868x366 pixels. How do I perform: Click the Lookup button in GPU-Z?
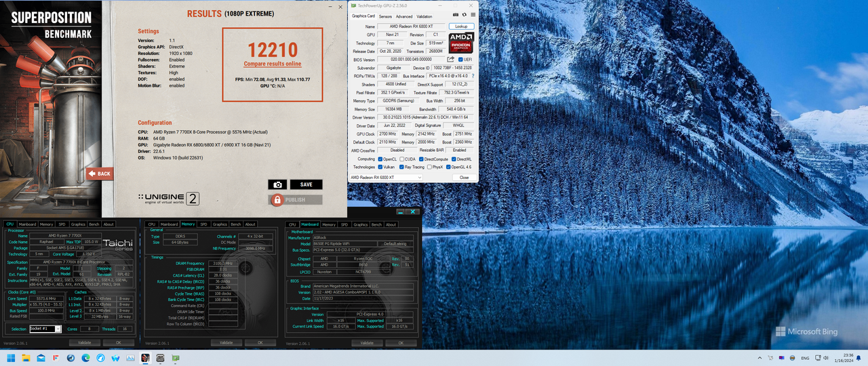(461, 26)
